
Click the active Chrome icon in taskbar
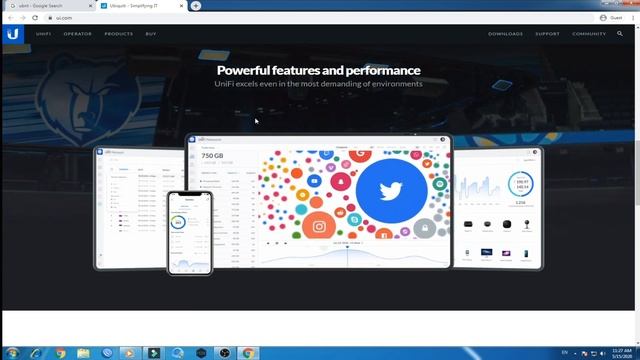(x=248, y=353)
